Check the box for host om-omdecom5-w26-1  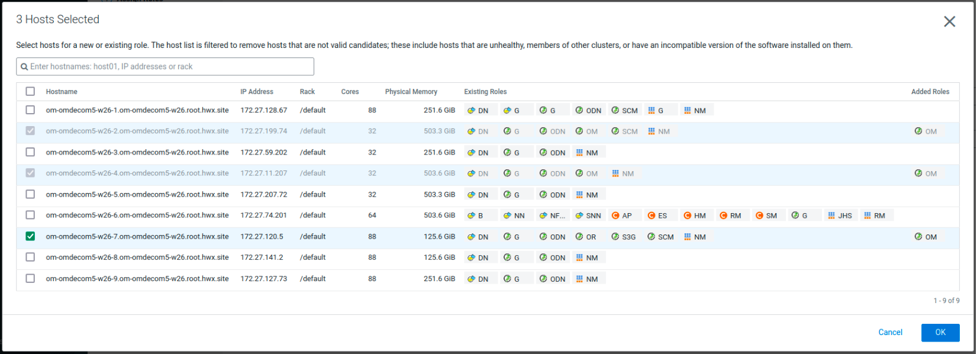tap(30, 110)
